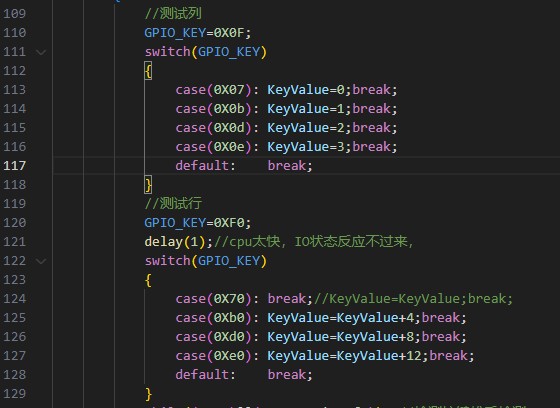Select line number 109 in gutter
560x408 pixels.
pos(15,14)
